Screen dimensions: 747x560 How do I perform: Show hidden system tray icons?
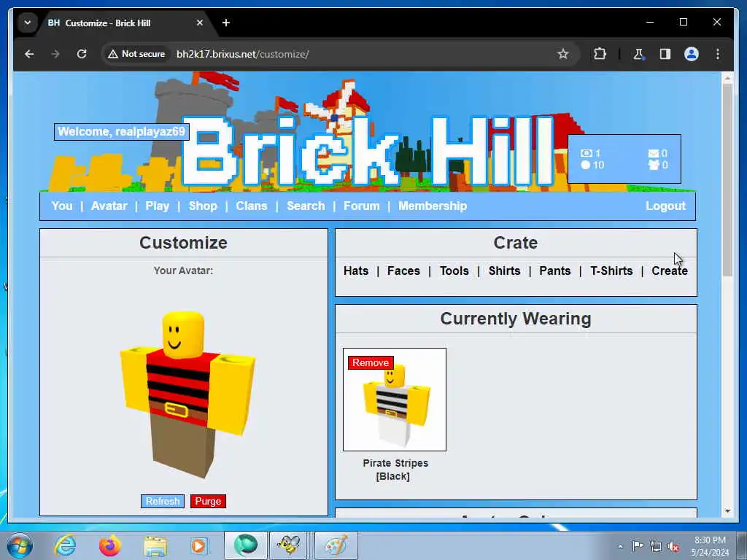tap(620, 546)
